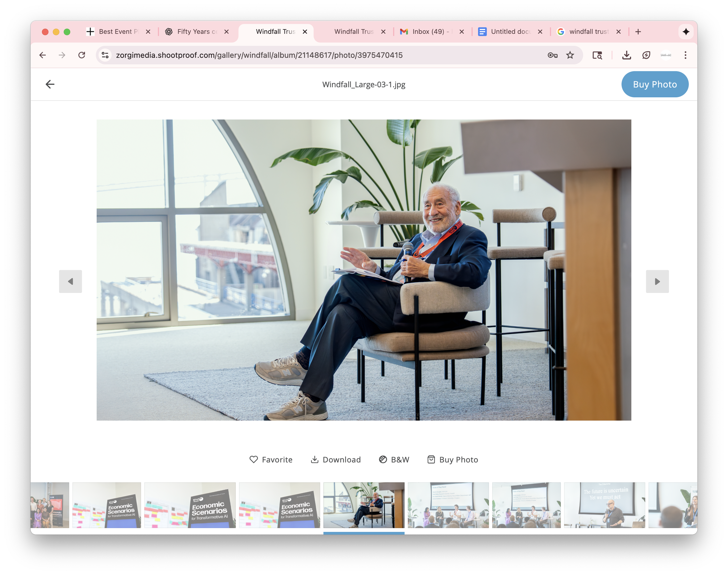Viewport: 728px width, 575px height.
Task: Download the current photo
Action: point(335,460)
